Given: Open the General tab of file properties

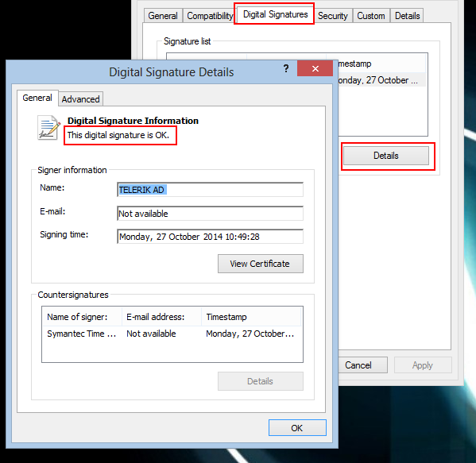Looking at the screenshot, I should 163,16.
